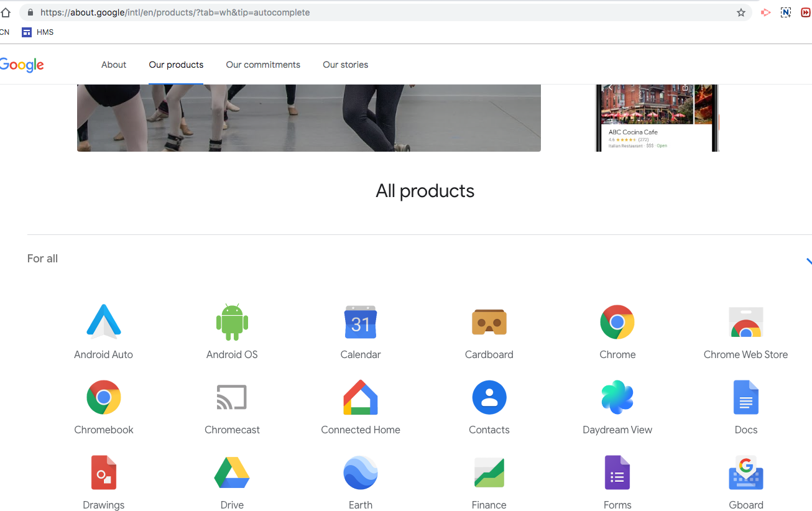Click the browser home icon
812x511 pixels.
click(x=6, y=12)
